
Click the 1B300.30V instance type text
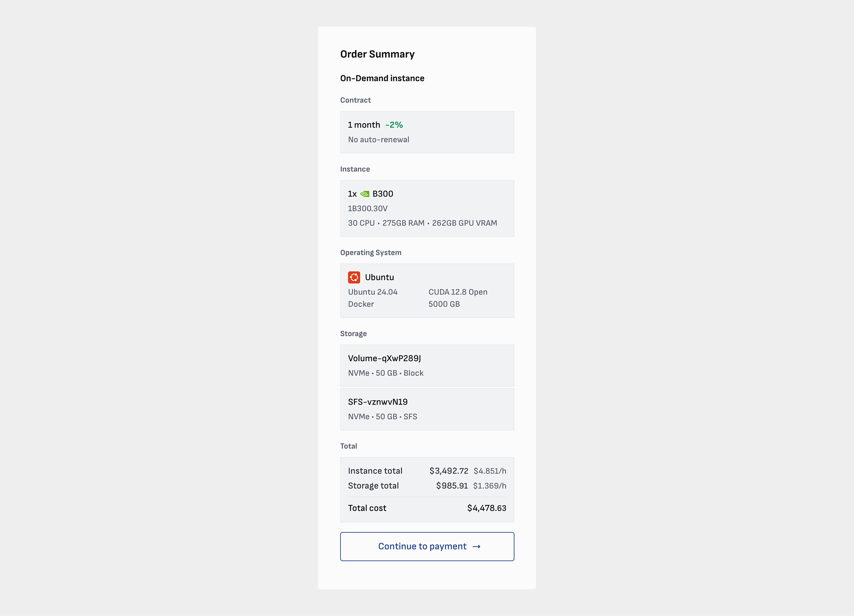(x=368, y=209)
